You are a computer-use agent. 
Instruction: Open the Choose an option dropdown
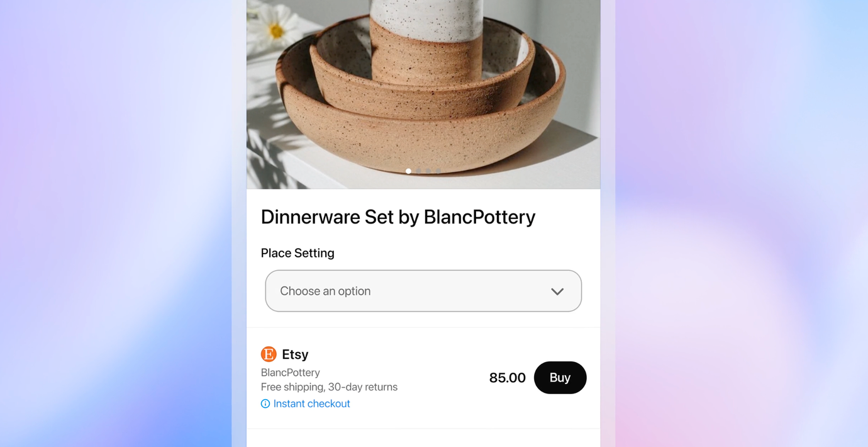click(423, 291)
